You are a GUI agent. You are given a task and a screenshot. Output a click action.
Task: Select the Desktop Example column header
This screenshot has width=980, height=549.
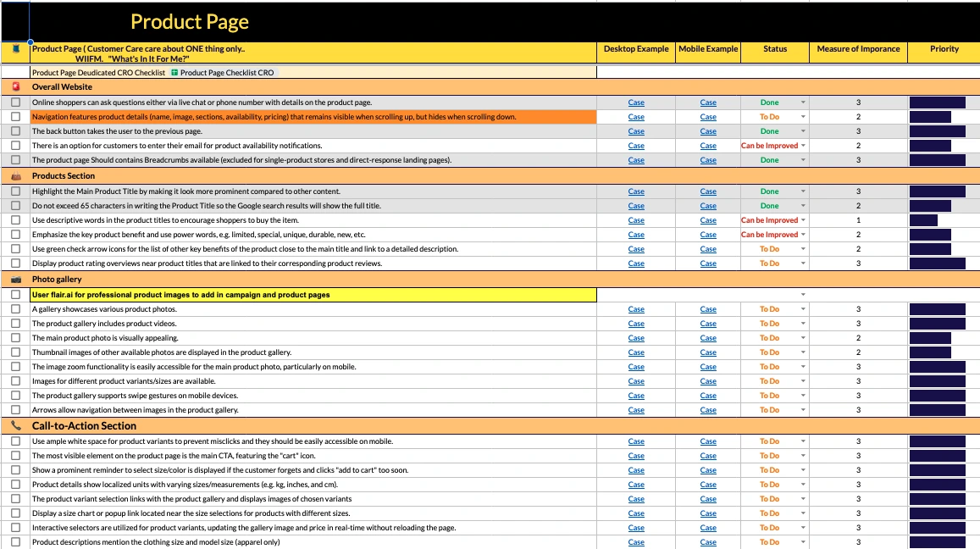pos(635,49)
